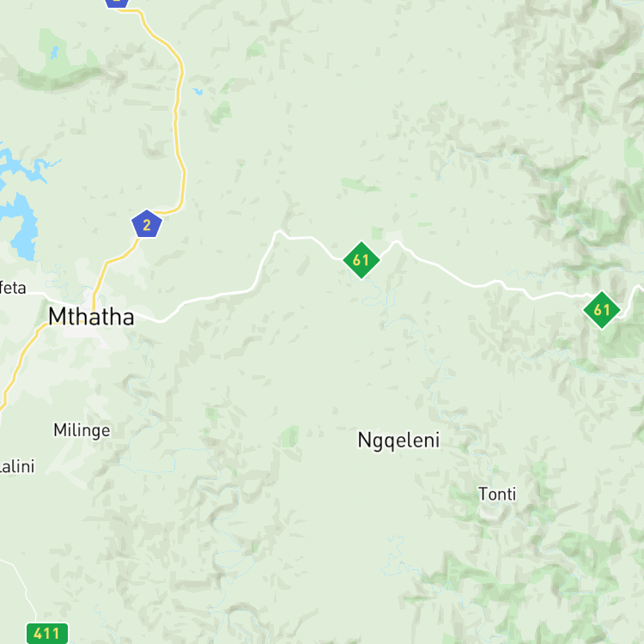The width and height of the screenshot is (644, 644).
Task: Click the Milinge place label
Action: [82, 430]
